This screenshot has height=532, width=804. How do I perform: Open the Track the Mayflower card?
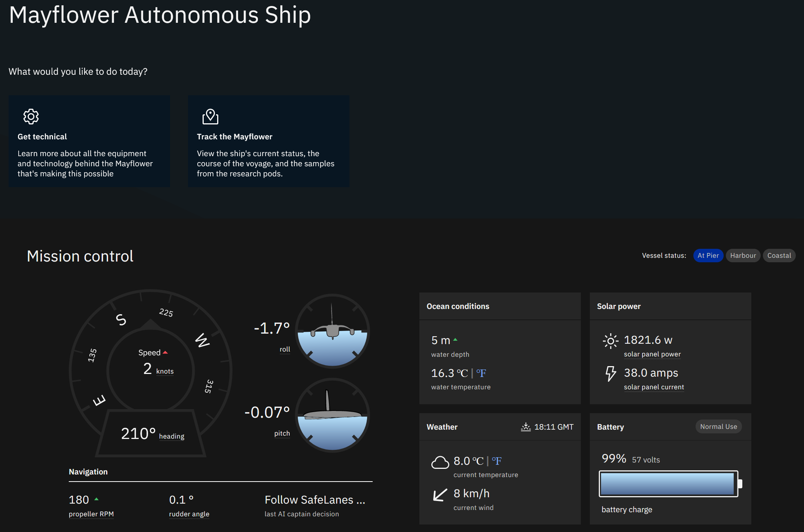click(269, 141)
